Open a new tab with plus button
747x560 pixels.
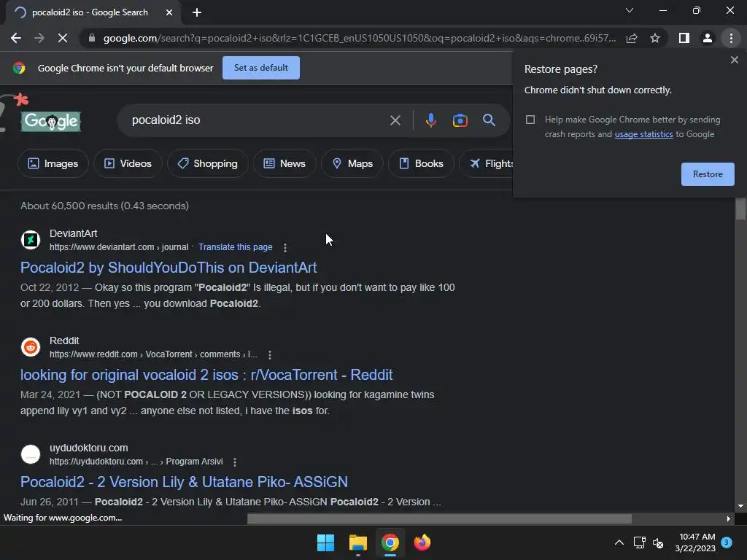(x=197, y=12)
